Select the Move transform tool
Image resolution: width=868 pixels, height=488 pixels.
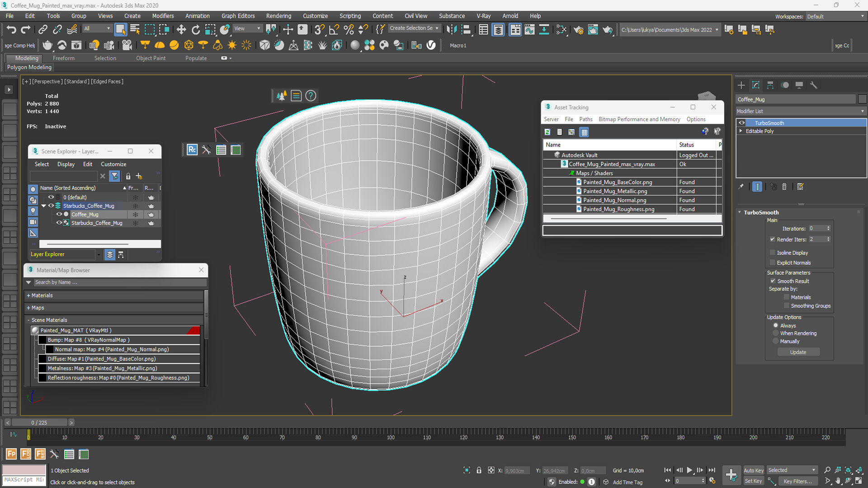(x=181, y=30)
